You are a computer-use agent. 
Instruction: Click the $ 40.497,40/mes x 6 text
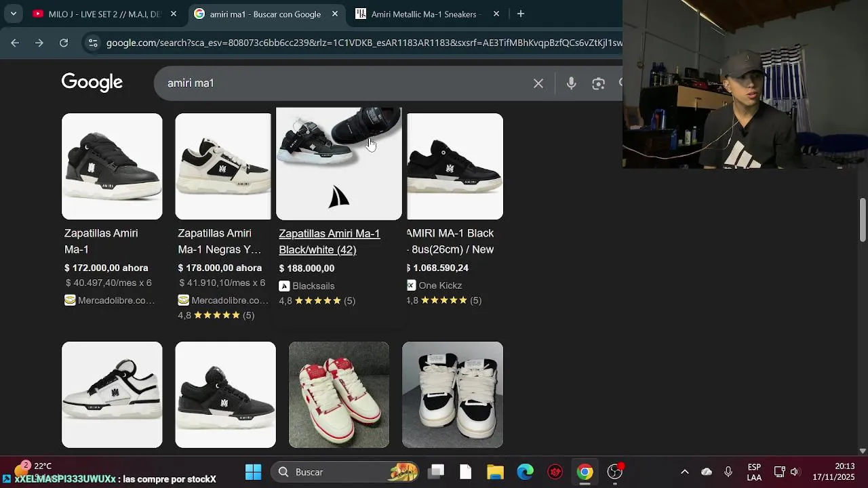[x=108, y=283]
